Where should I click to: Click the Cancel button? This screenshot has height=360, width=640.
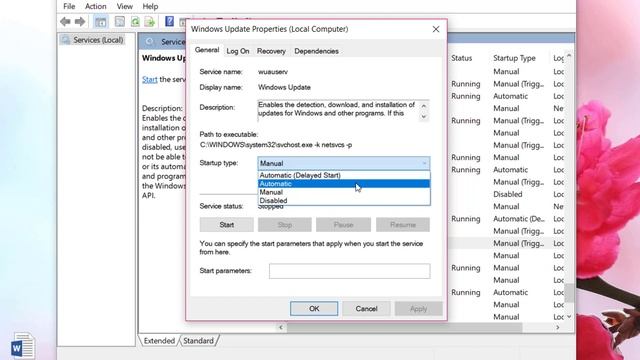pos(366,309)
